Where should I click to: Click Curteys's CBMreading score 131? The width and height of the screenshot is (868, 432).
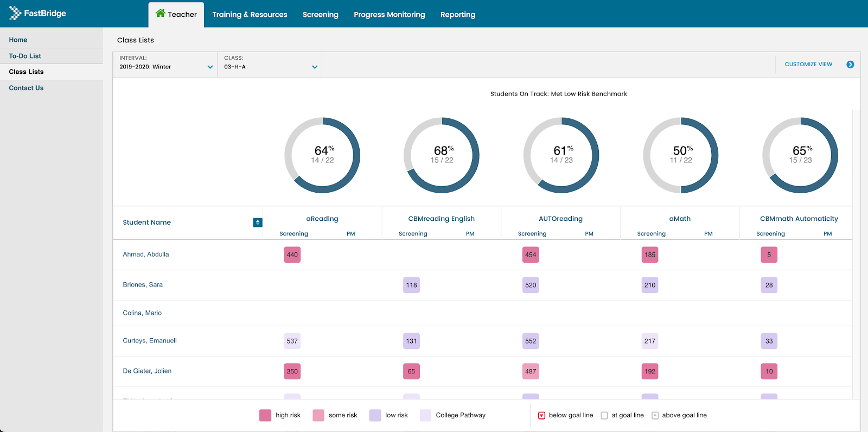(411, 341)
